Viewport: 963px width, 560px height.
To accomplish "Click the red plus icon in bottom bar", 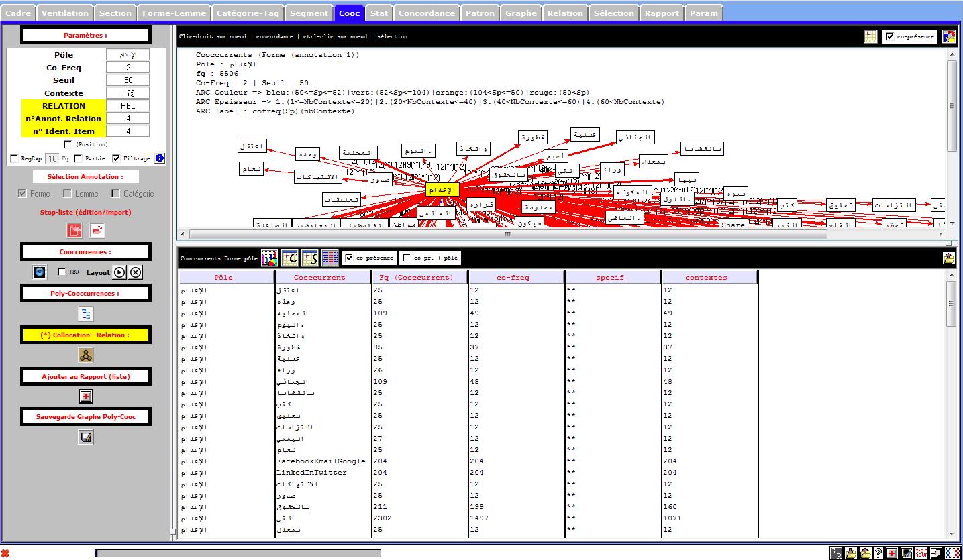I will tap(892, 553).
